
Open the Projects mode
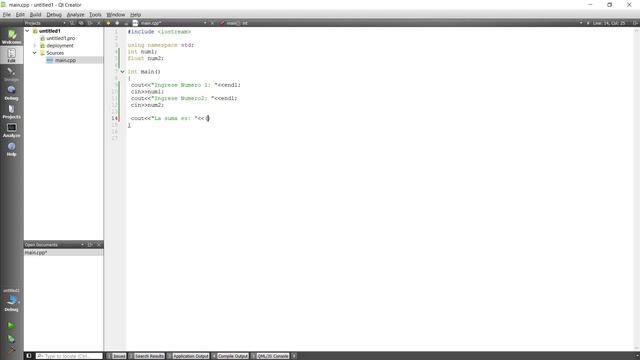coord(11,111)
